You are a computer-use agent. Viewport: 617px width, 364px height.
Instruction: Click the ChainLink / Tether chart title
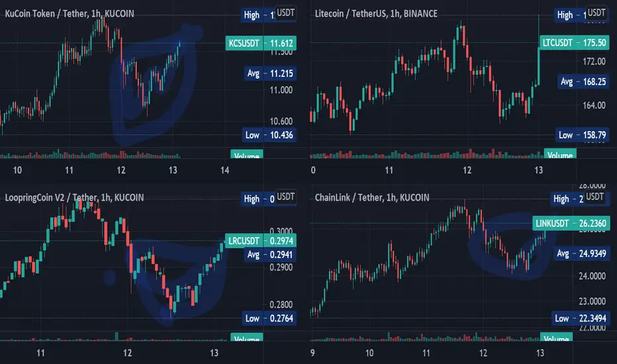tap(372, 197)
